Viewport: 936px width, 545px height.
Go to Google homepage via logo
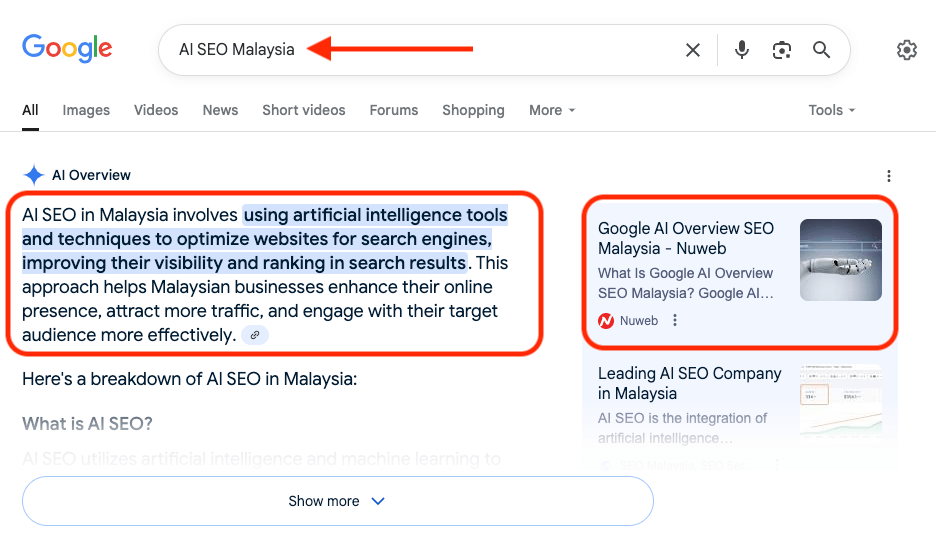(67, 48)
